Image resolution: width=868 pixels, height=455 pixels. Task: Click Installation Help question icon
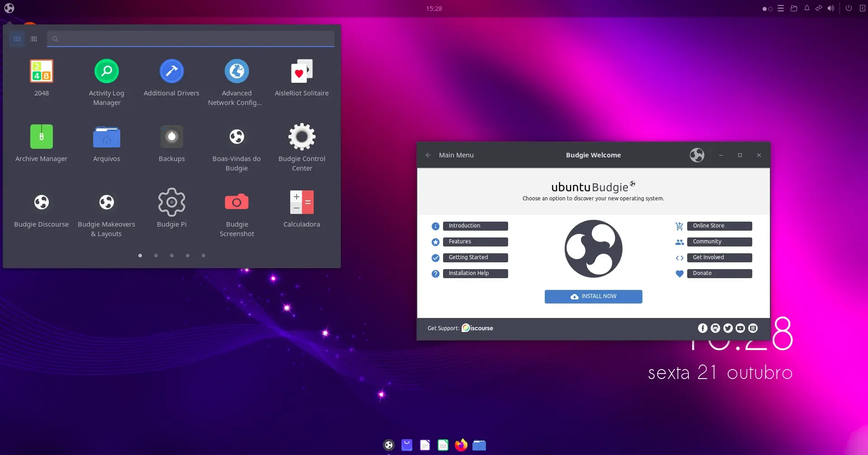(x=435, y=274)
